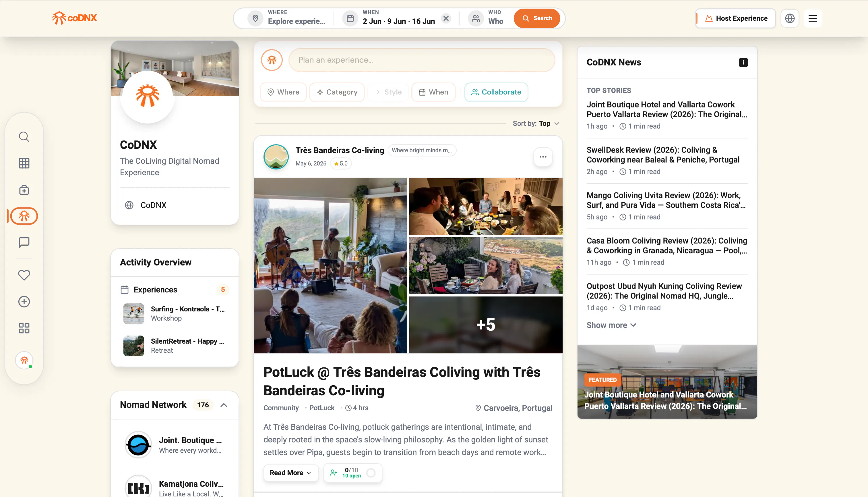The height and width of the screenshot is (497, 868).
Task: Click the info icon in CoDNX News
Action: click(x=743, y=62)
